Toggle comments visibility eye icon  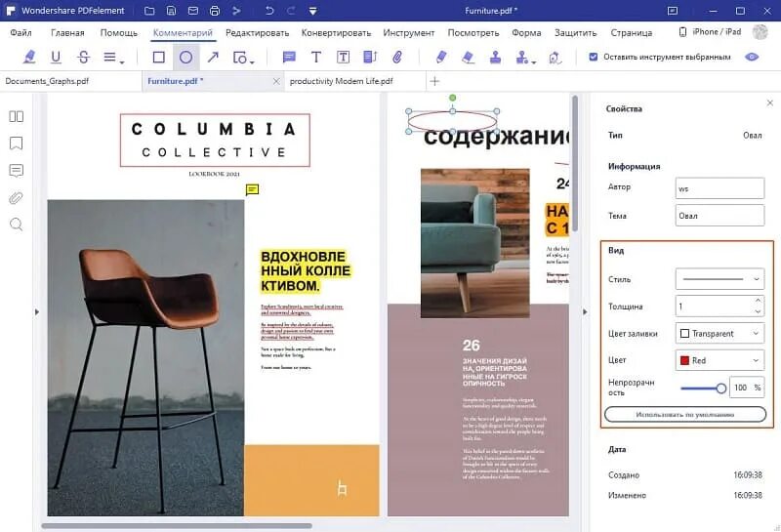click(x=752, y=57)
